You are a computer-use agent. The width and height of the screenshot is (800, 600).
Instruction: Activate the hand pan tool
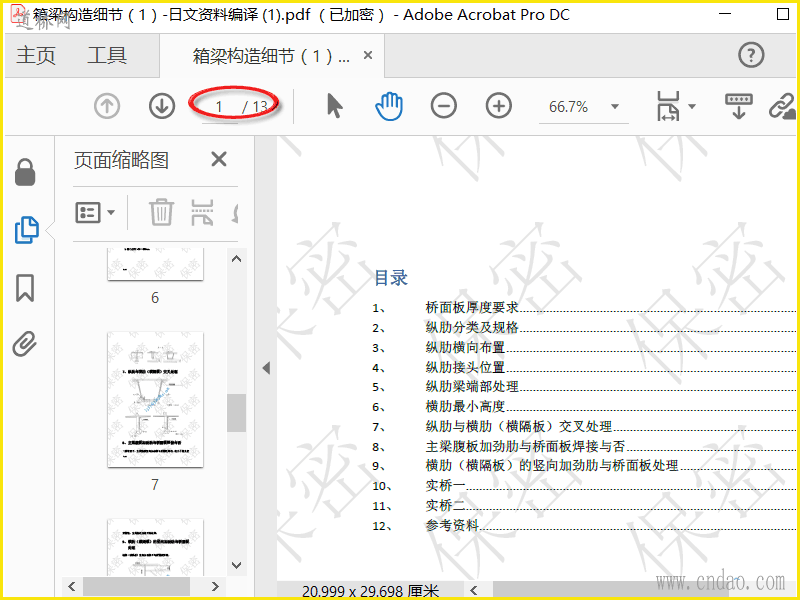click(389, 106)
